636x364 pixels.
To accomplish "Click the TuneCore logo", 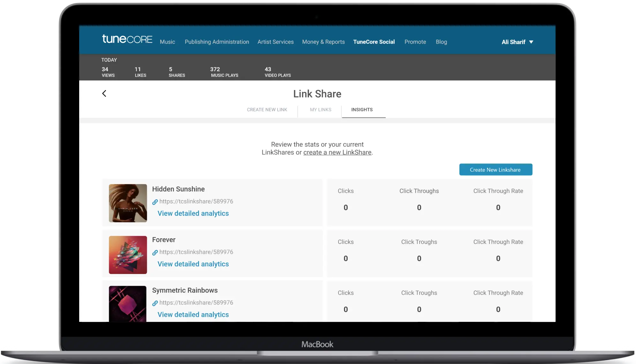I will coord(127,39).
